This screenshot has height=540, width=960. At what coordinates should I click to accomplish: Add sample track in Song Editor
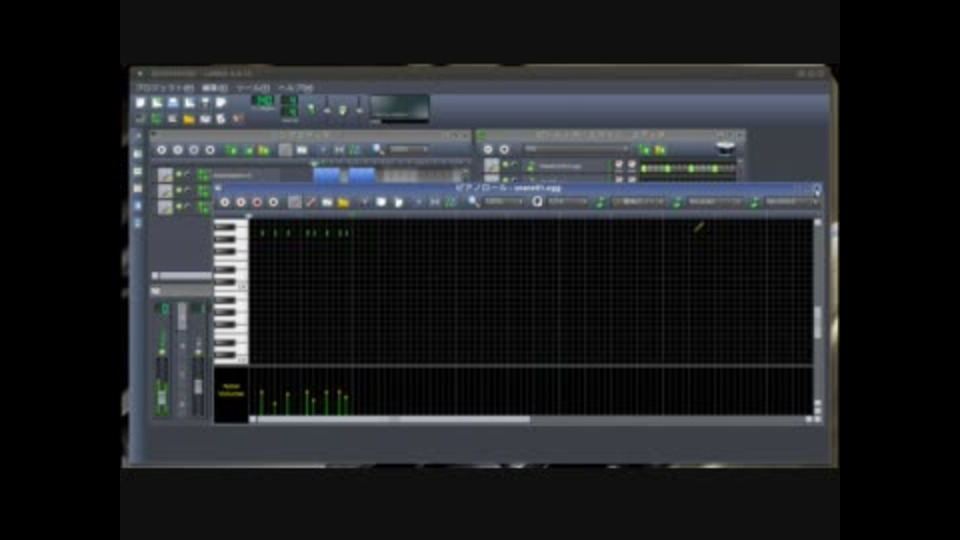[248, 150]
